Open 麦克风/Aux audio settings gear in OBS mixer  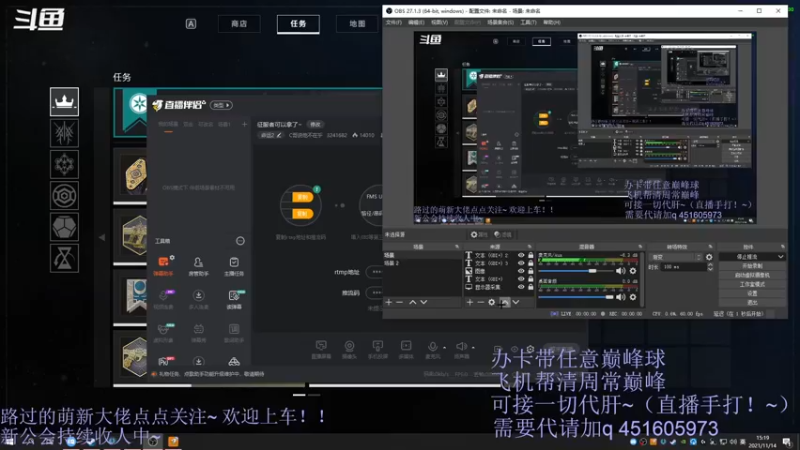633,271
